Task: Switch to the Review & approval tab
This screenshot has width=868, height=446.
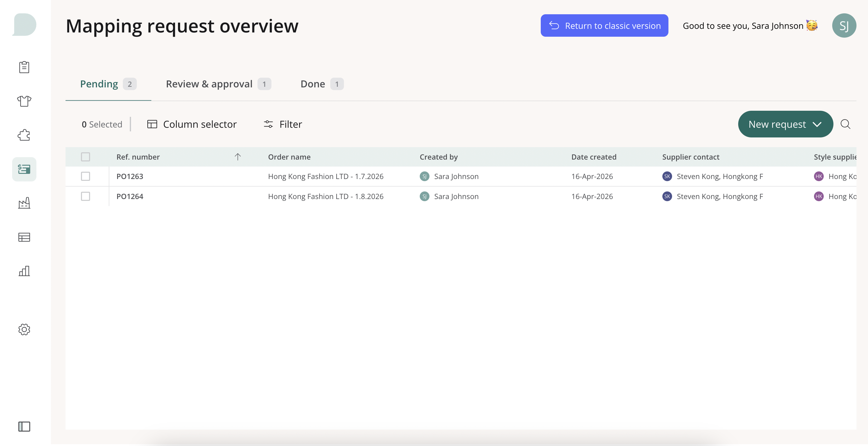Action: click(x=218, y=84)
